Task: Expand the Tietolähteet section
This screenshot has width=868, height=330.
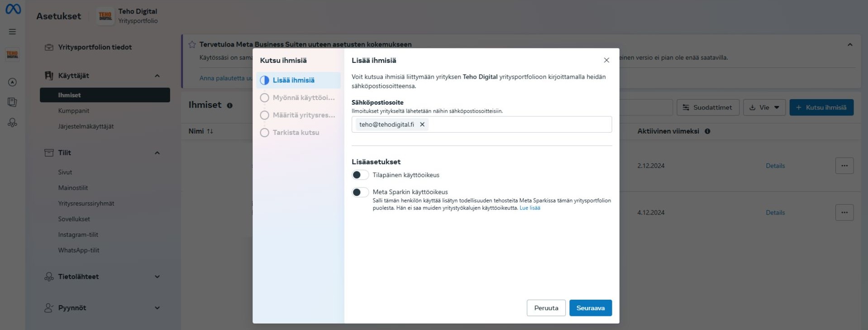Action: [x=157, y=277]
